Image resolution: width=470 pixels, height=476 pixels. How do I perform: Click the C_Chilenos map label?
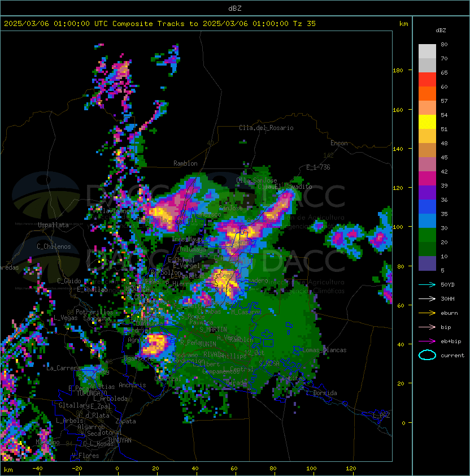pyautogui.click(x=54, y=246)
